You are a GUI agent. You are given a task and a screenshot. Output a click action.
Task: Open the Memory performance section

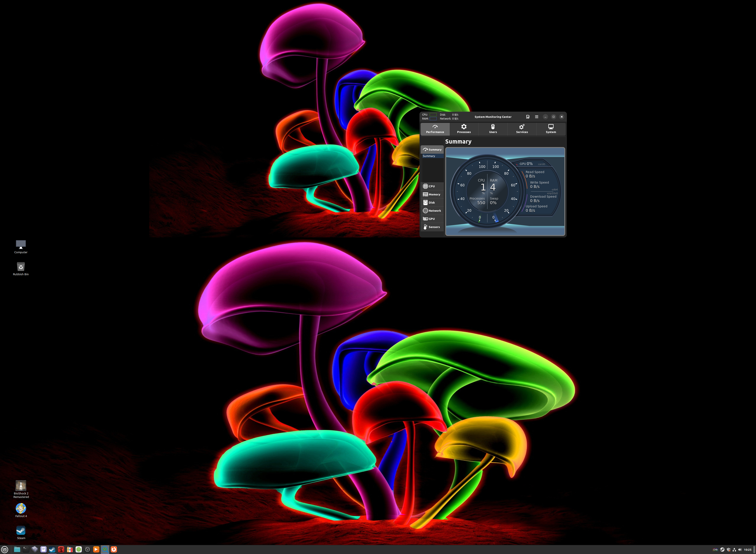[x=432, y=194]
